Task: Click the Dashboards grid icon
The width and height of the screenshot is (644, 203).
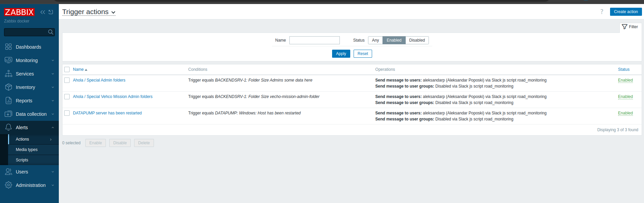Action: coord(8,47)
